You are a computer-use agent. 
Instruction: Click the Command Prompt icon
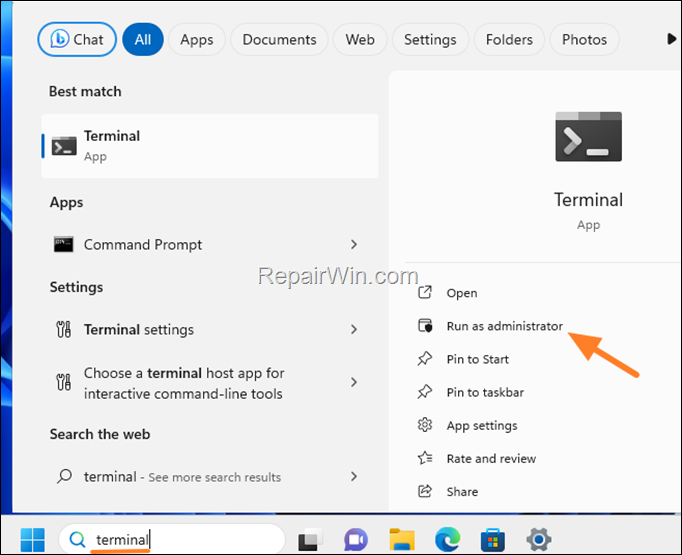point(64,244)
